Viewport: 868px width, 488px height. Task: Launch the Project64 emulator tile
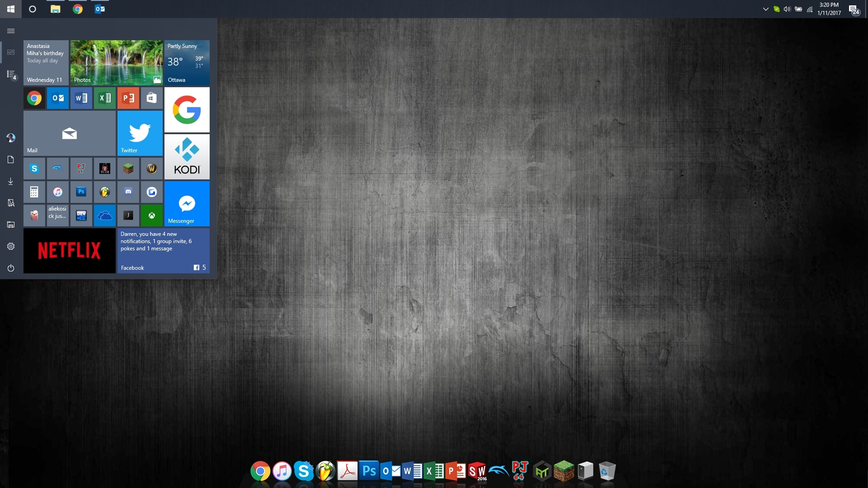click(x=81, y=169)
